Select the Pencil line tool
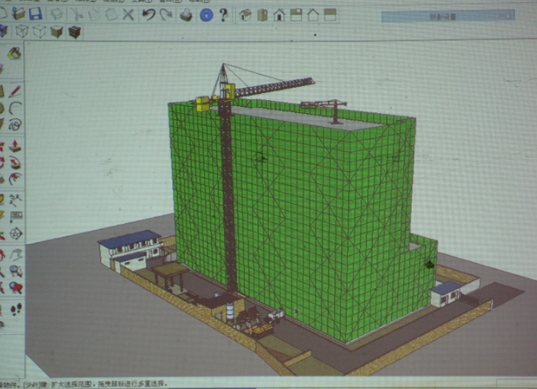537x389 pixels. pos(15,91)
